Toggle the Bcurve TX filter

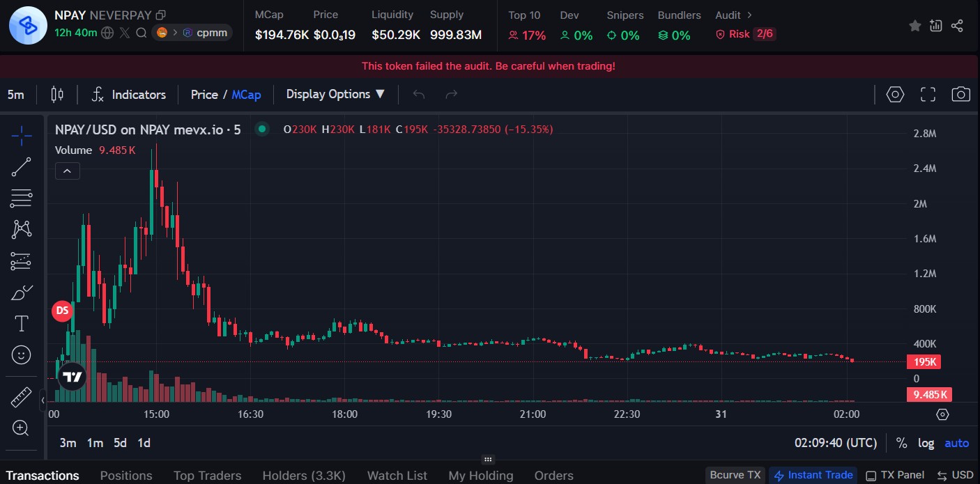point(735,475)
